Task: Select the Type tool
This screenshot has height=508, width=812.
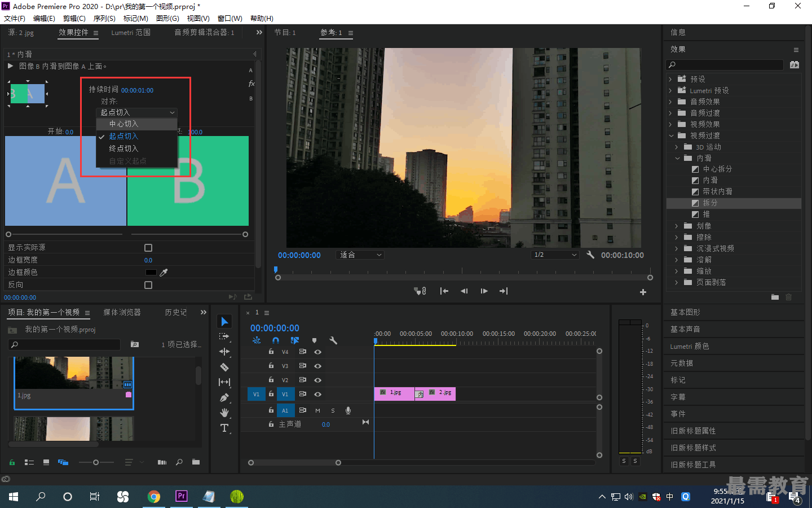Action: click(x=224, y=428)
